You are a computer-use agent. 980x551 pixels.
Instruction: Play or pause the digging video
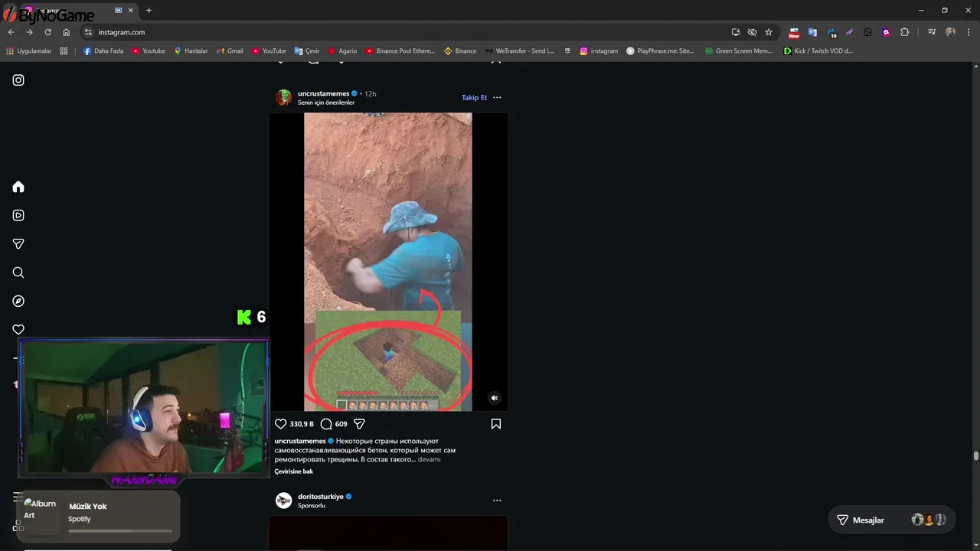point(388,262)
